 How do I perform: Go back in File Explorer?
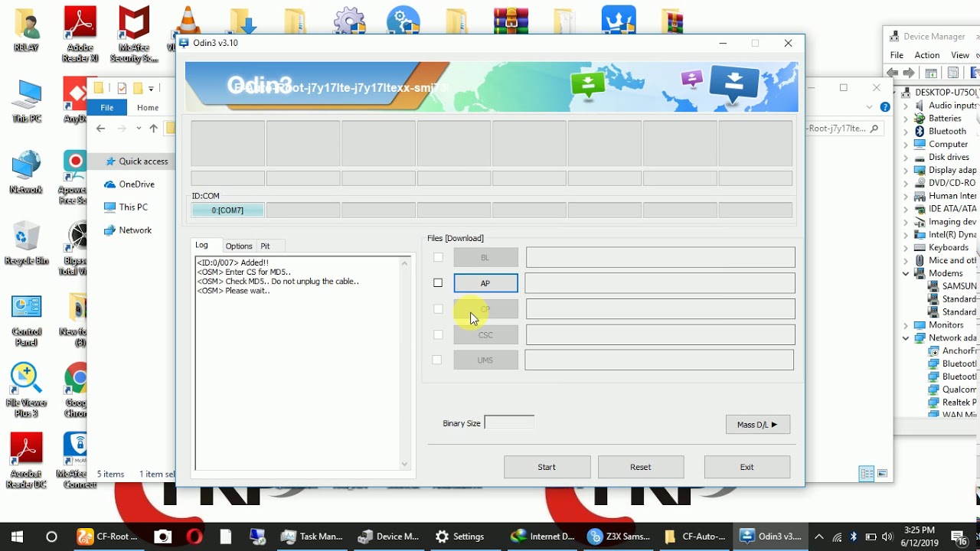101,129
